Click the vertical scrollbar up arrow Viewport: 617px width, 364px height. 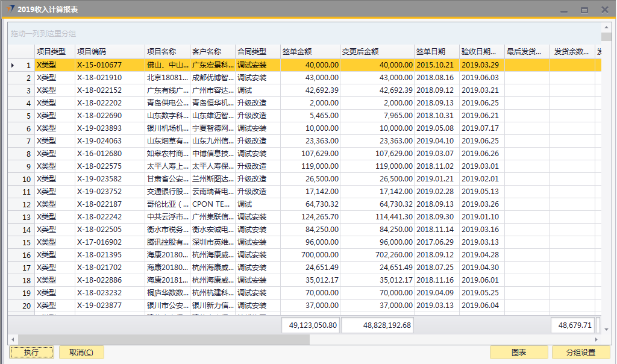[x=606, y=27]
